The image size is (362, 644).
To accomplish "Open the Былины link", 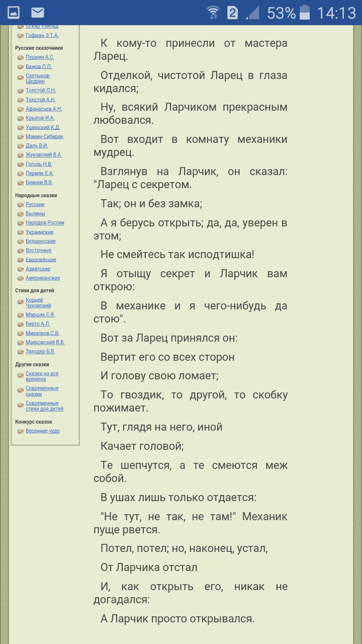I will coord(35,213).
